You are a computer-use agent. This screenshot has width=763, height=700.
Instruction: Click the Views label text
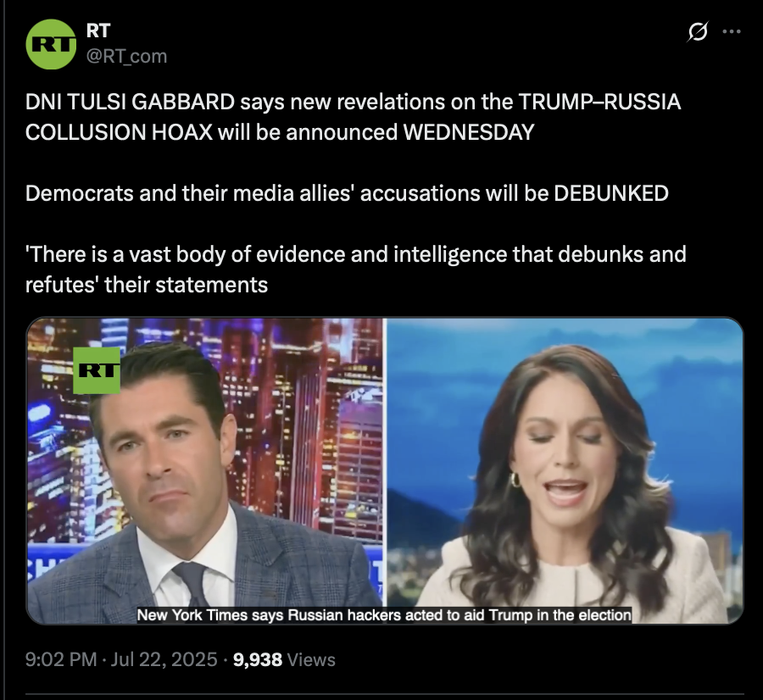click(x=311, y=659)
